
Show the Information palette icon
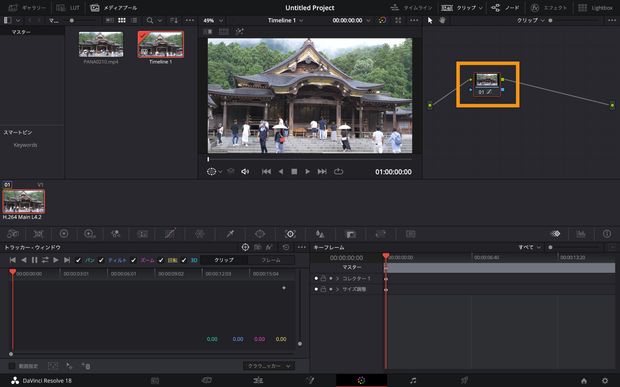[x=607, y=234]
